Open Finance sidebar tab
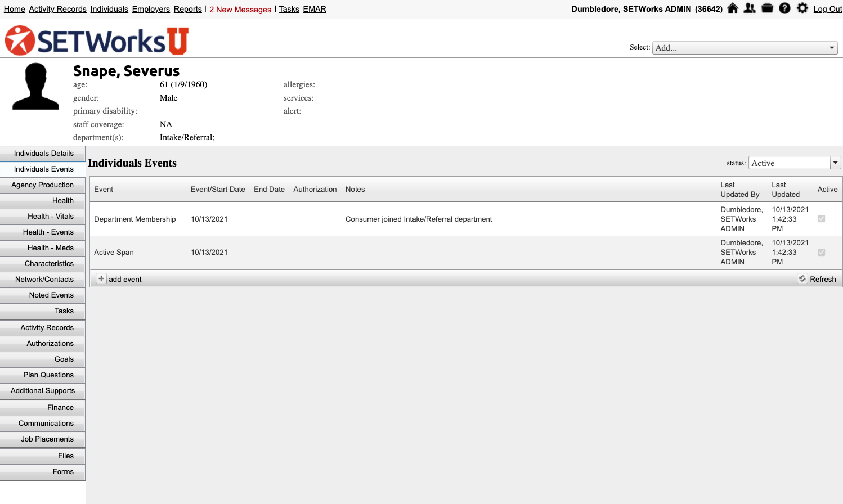The height and width of the screenshot is (504, 843). point(43,407)
